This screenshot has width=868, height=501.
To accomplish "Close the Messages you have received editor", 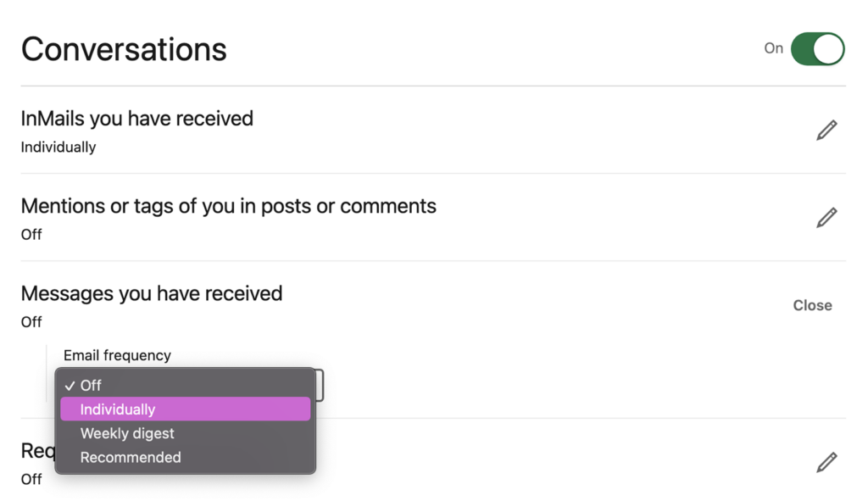I will point(812,305).
